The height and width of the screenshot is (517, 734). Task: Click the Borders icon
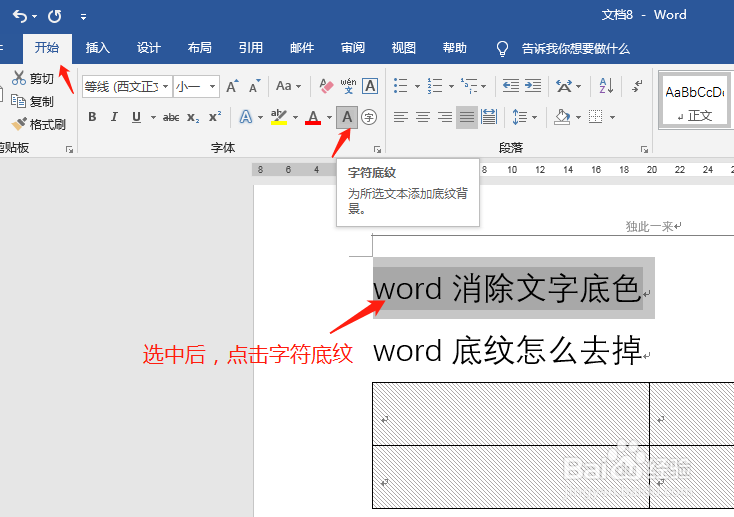tap(595, 117)
